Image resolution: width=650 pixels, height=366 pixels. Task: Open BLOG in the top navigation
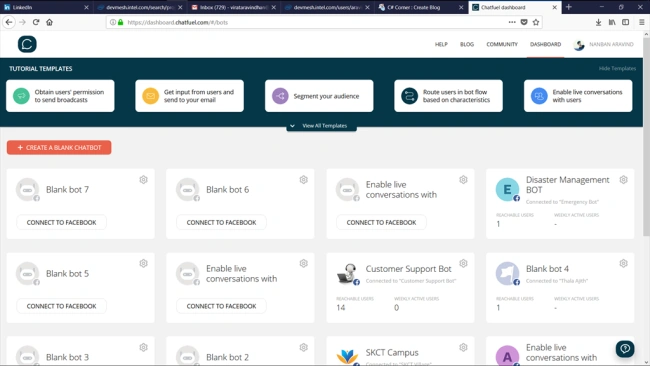(x=467, y=44)
